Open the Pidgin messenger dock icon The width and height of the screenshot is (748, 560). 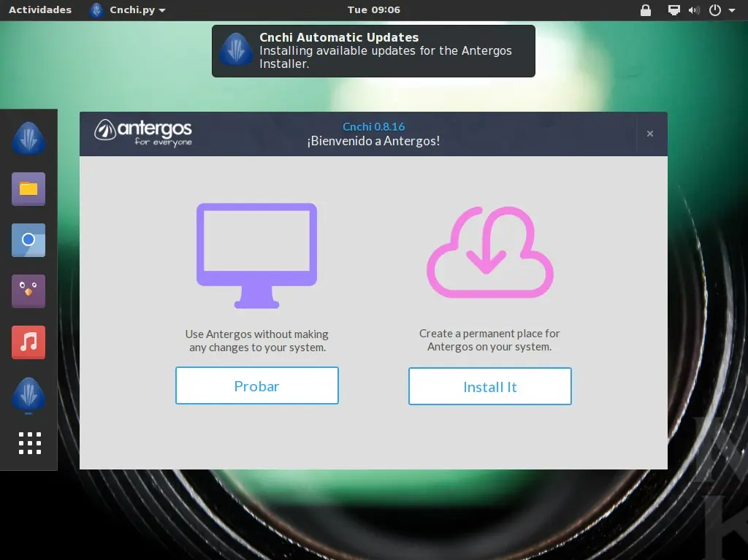[28, 291]
